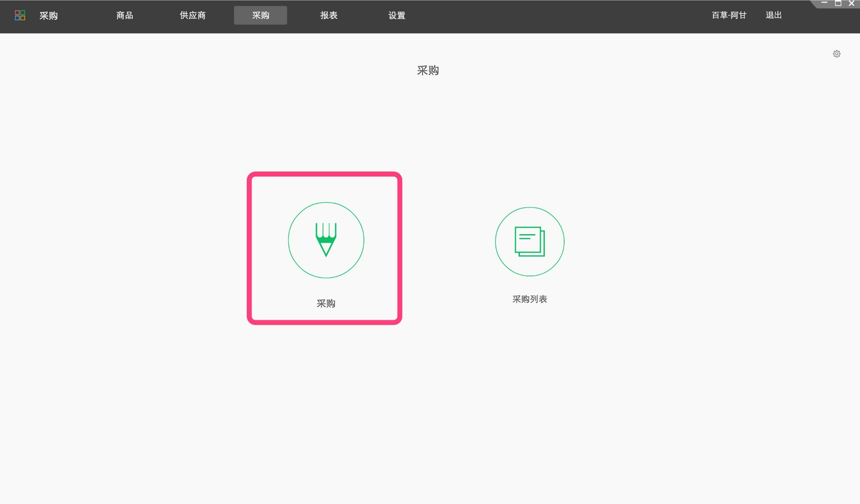Click the 采购 pencil icon tile
Image resolution: width=860 pixels, height=504 pixels.
[326, 240]
